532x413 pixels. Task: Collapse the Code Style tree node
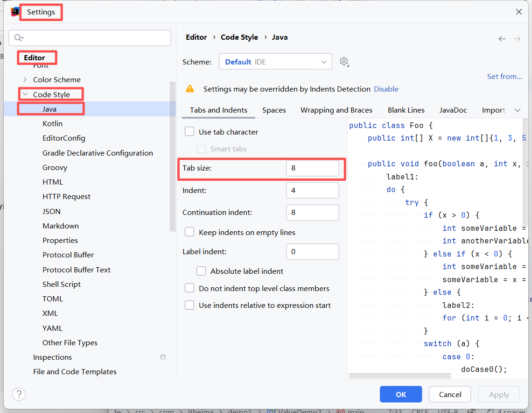coord(25,94)
